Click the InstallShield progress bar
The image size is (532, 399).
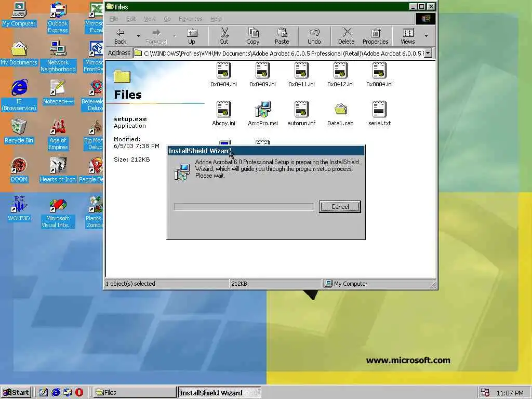(x=244, y=207)
